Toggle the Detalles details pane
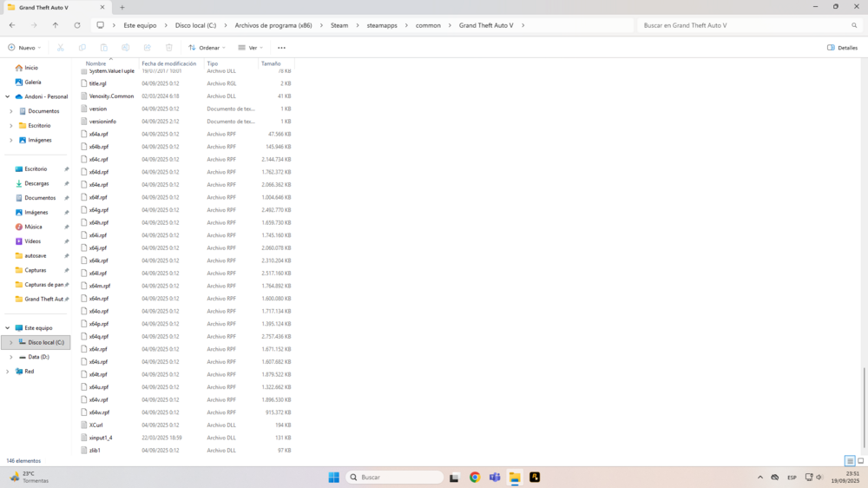The height and width of the screenshot is (488, 868). click(842, 48)
